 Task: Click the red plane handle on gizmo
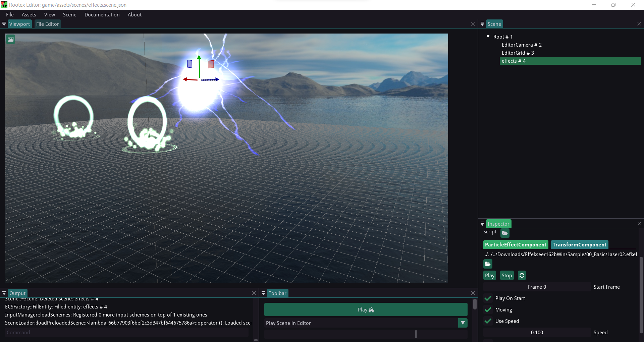point(211,64)
